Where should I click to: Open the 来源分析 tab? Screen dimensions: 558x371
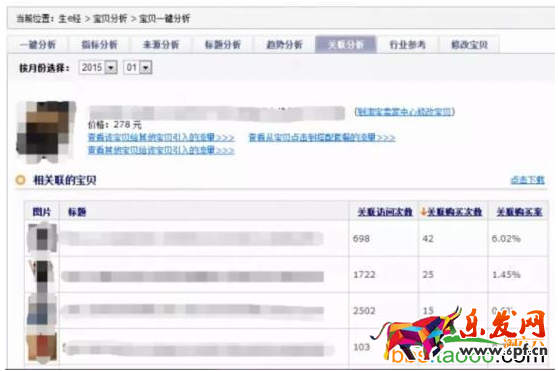[161, 45]
